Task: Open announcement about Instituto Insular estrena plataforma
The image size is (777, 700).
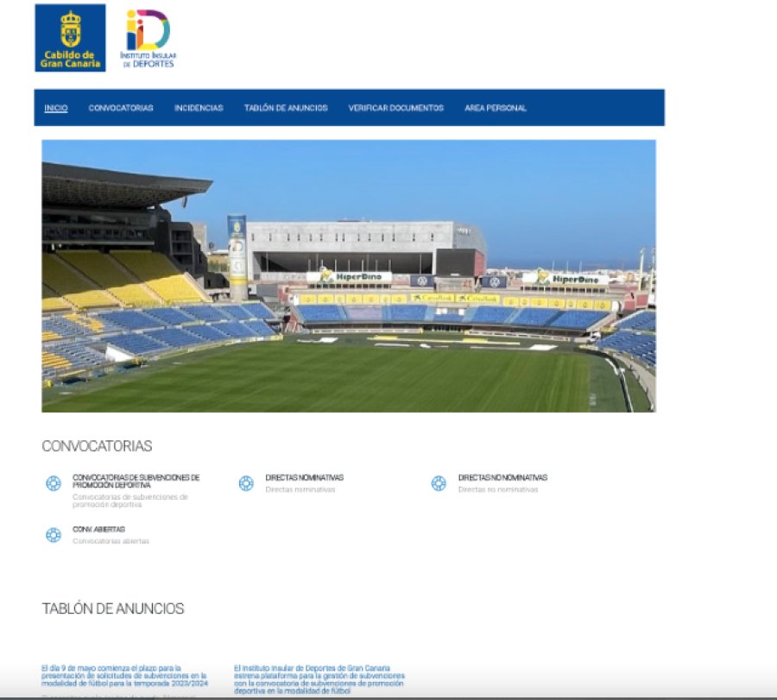Action: tap(319, 679)
